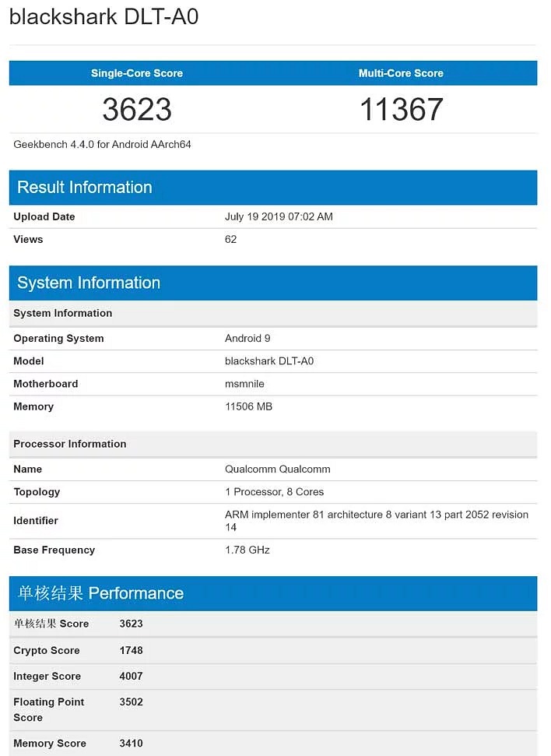Click the gray System Information subheading row
551x756 pixels.
(x=273, y=313)
